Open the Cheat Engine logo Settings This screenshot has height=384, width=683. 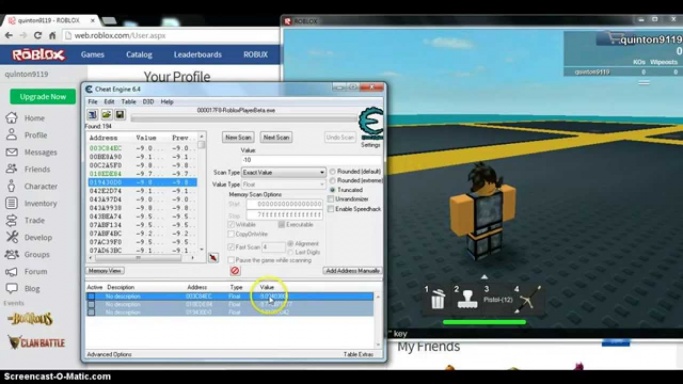pos(371,127)
